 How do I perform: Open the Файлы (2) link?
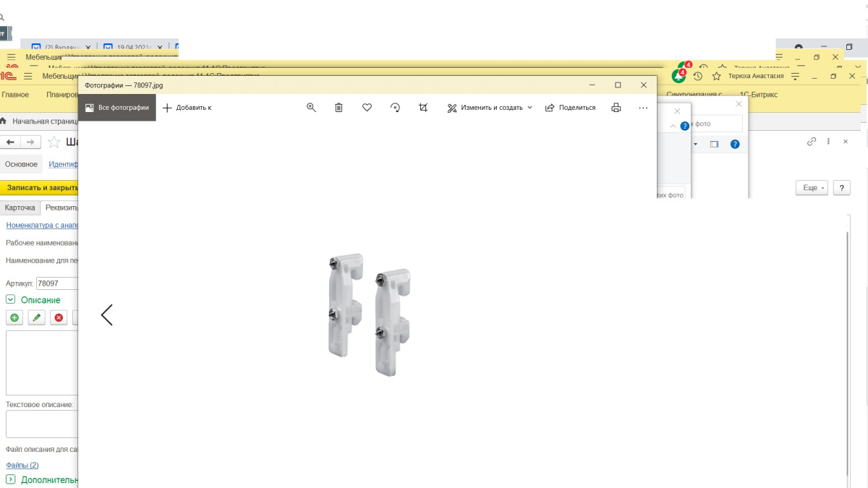22,465
